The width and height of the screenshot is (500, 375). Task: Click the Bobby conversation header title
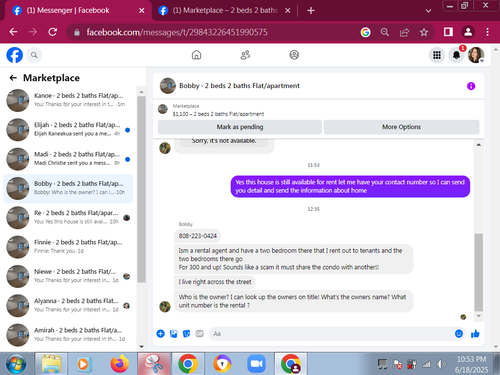tap(239, 86)
